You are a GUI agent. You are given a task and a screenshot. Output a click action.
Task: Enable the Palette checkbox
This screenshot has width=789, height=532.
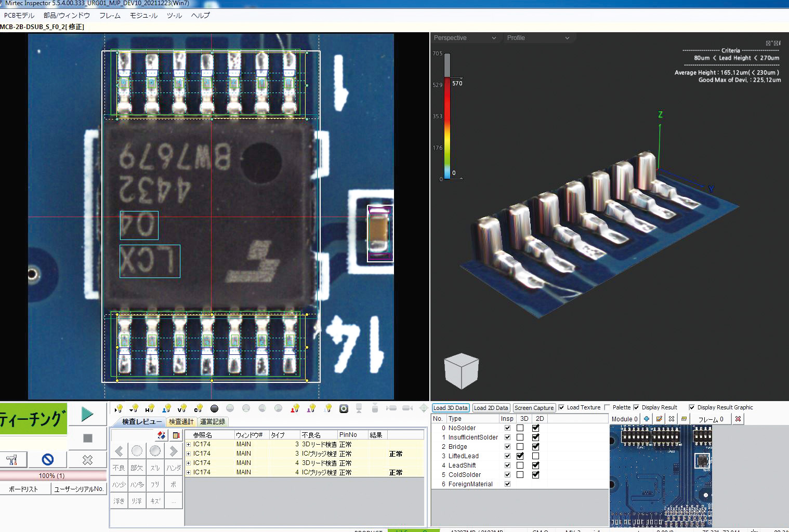[x=607, y=407]
